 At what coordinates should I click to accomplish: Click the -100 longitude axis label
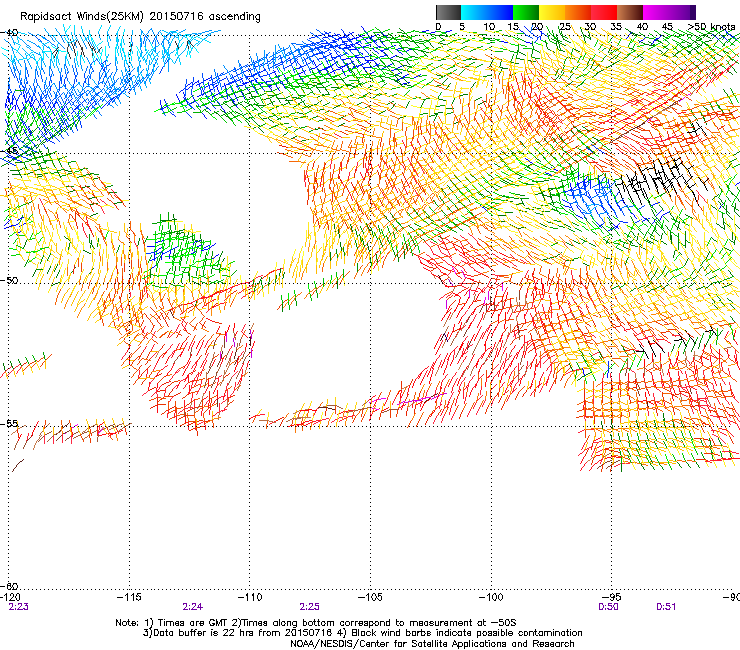click(x=491, y=598)
